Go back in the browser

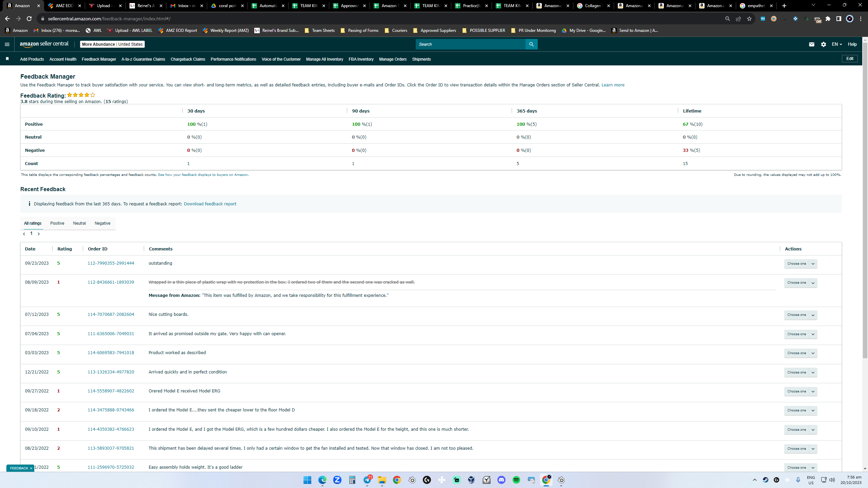[x=7, y=19]
